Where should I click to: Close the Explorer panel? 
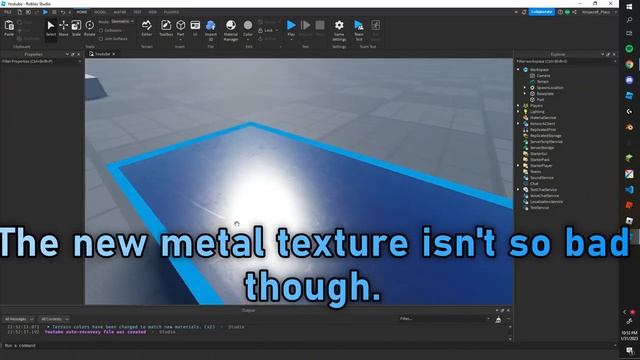(x=614, y=54)
